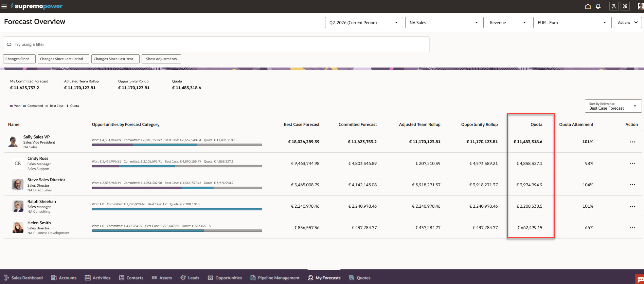The width and height of the screenshot is (644, 284).
Task: Open action menu for Cindy Ross
Action: click(x=632, y=163)
